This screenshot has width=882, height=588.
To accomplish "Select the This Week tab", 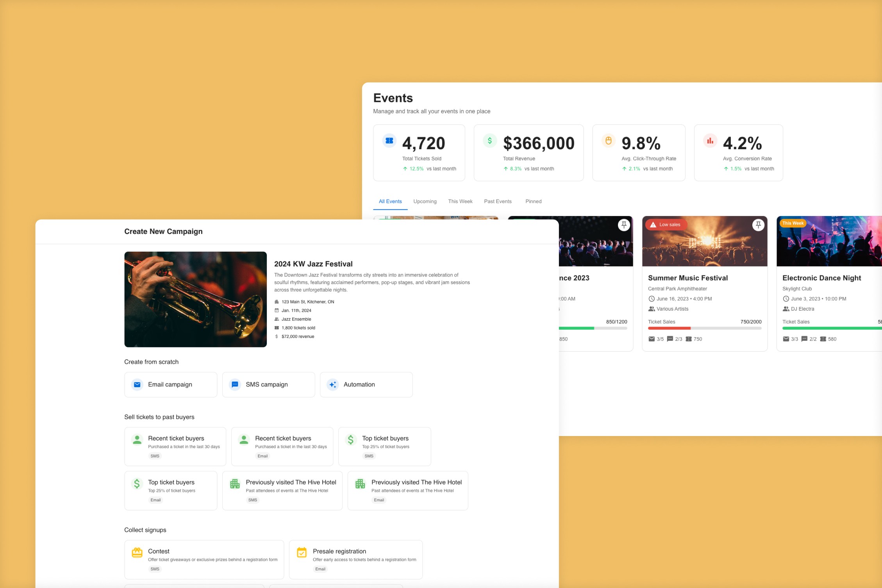I will click(x=460, y=202).
